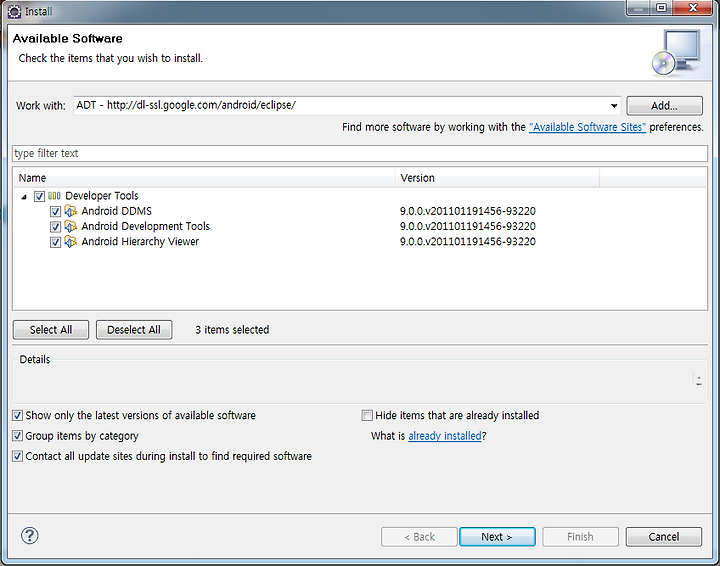Select the Android DDMS row label
This screenshot has height=566, width=720.
[x=117, y=211]
